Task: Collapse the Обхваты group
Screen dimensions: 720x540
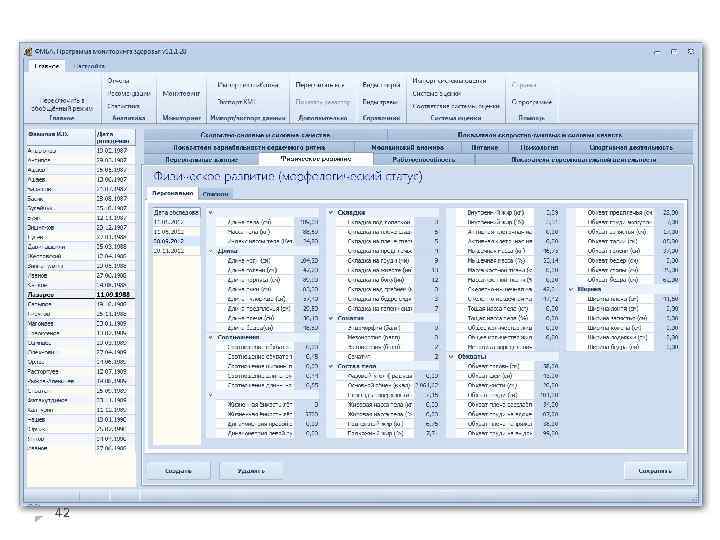Action: [x=451, y=356]
